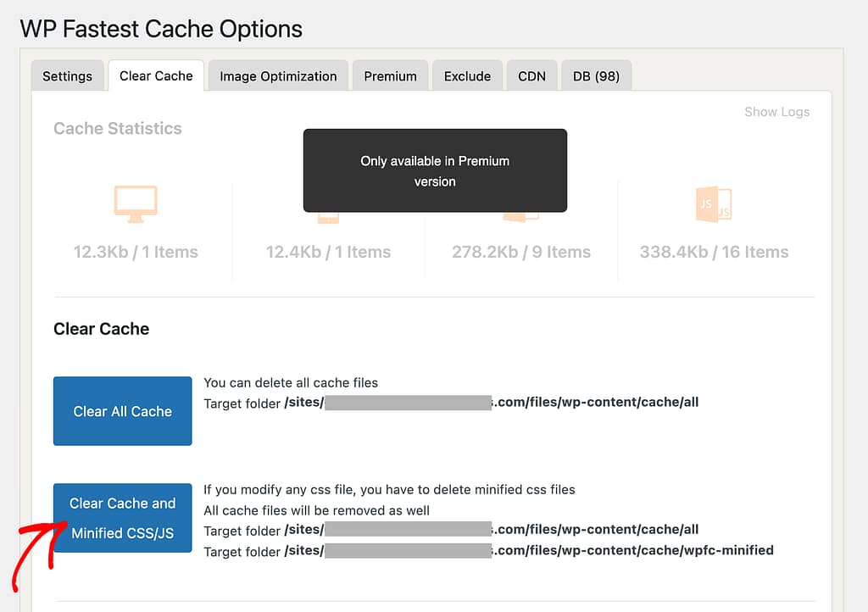Click the JS file cache statistics icon
This screenshot has width=868, height=612.
714,204
